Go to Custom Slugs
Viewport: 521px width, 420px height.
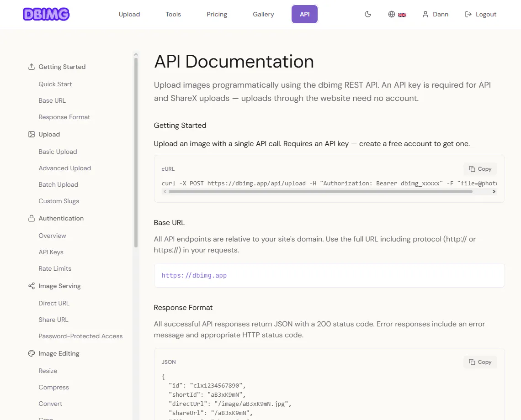click(59, 201)
